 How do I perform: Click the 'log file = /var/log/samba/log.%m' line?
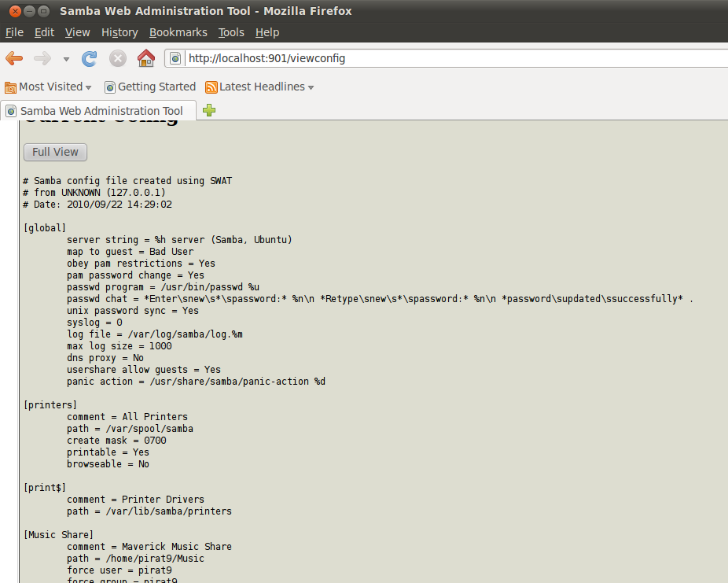point(155,334)
